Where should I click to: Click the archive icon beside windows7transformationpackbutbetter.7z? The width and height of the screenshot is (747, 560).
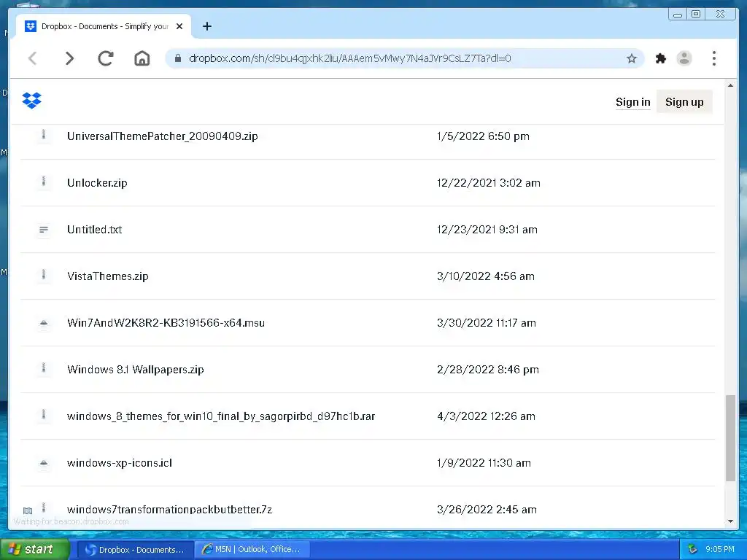[x=44, y=508]
